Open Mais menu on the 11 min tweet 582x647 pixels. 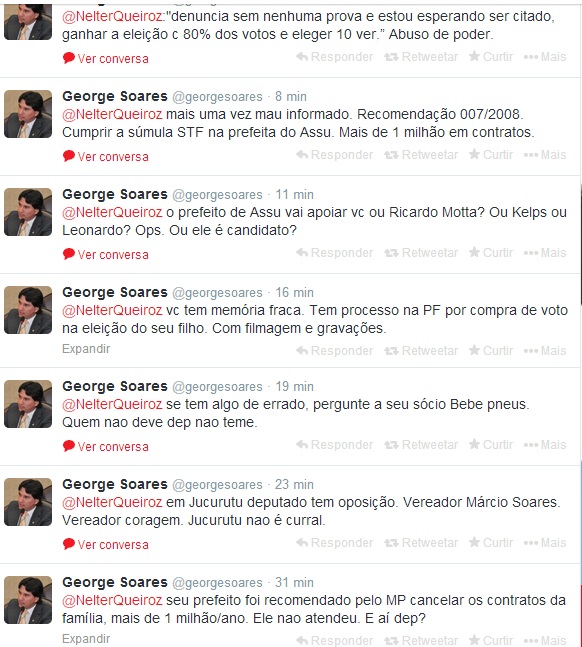(545, 253)
